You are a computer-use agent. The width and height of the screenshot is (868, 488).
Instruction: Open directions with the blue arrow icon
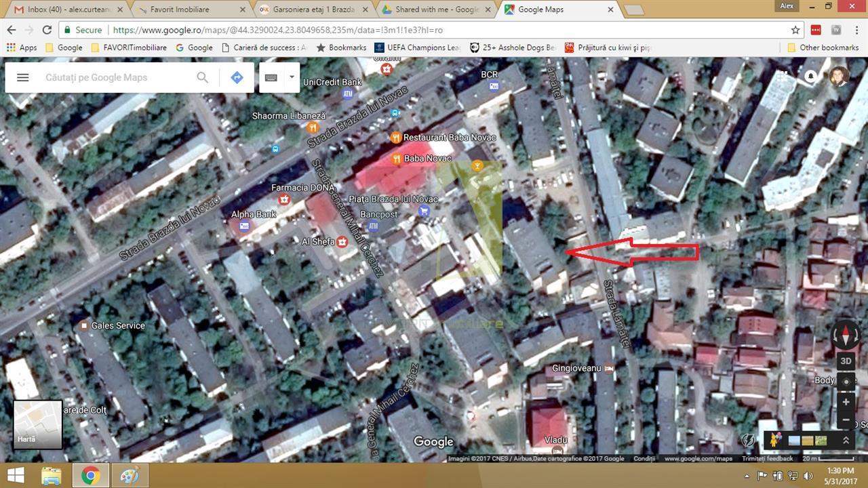click(237, 77)
